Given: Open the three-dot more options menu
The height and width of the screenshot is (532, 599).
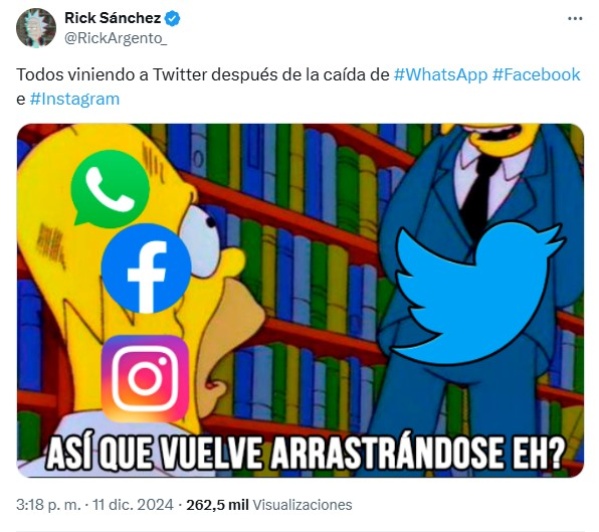Looking at the screenshot, I should pyautogui.click(x=575, y=18).
